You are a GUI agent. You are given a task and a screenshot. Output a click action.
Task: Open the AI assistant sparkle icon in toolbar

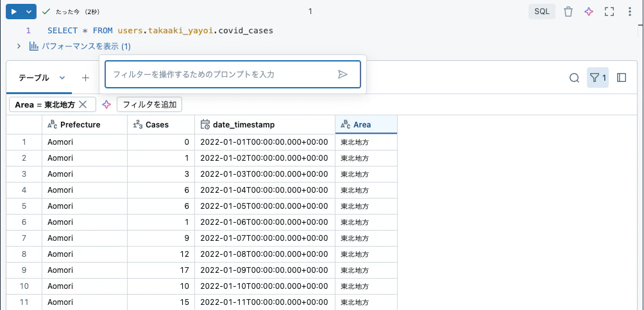pyautogui.click(x=589, y=12)
